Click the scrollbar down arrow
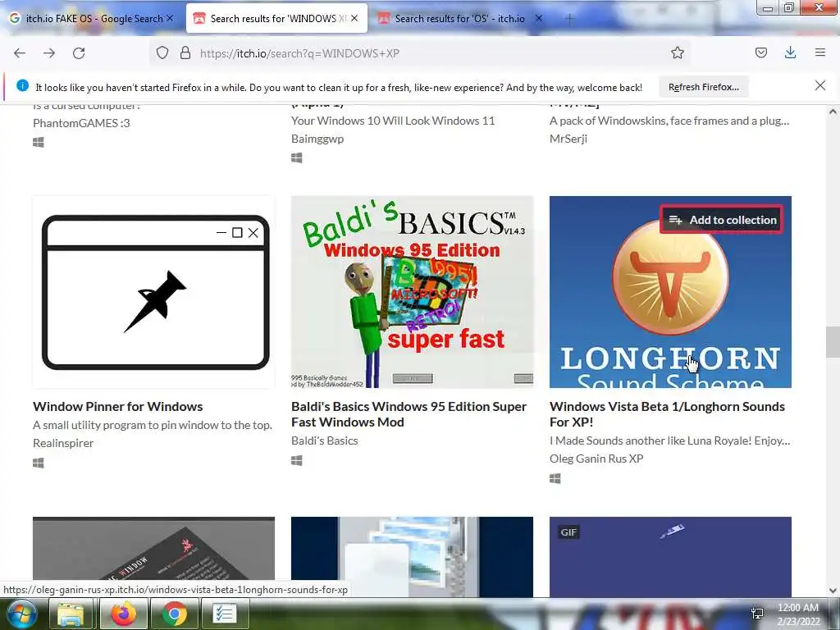 pyautogui.click(x=833, y=591)
